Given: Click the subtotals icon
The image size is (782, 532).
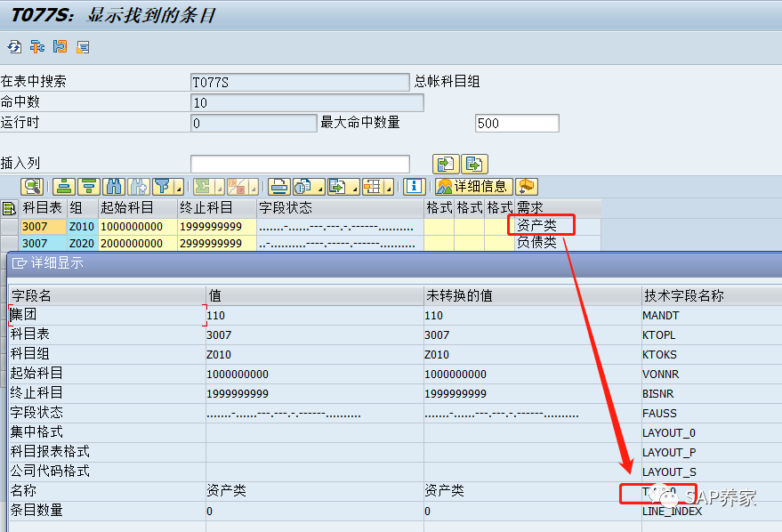Looking at the screenshot, I should pos(237,187).
